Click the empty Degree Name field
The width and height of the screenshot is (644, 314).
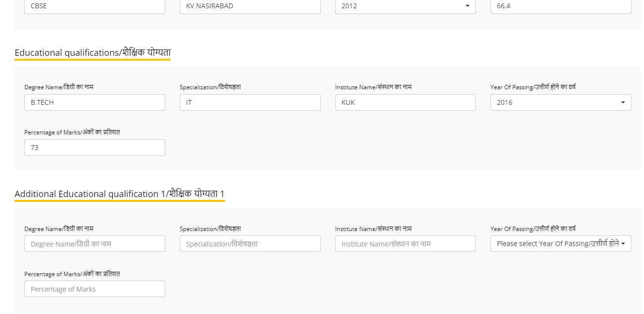tap(94, 244)
